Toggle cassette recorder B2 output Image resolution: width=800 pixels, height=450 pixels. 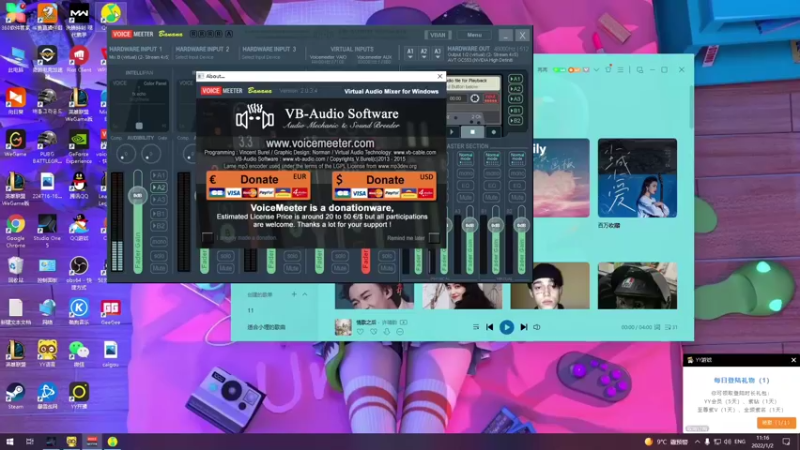[x=515, y=121]
